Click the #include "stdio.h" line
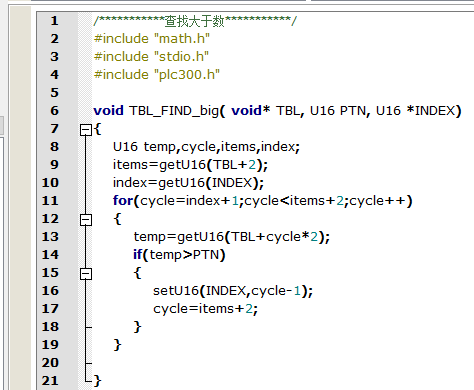 [151, 57]
